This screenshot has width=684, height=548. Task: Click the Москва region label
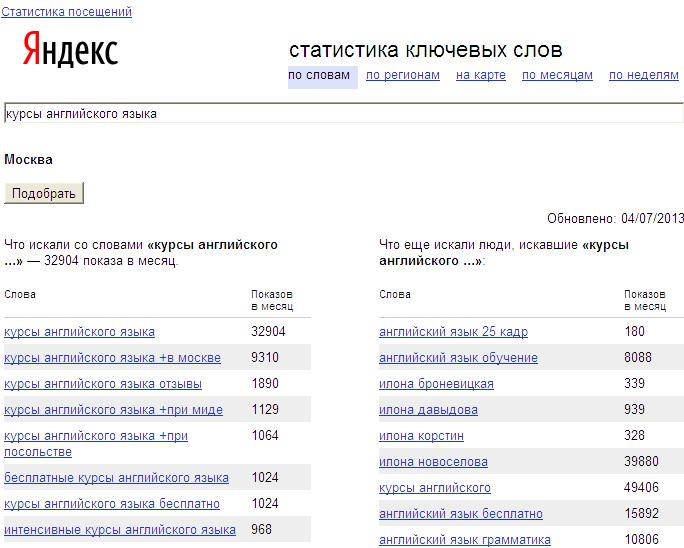[x=28, y=160]
